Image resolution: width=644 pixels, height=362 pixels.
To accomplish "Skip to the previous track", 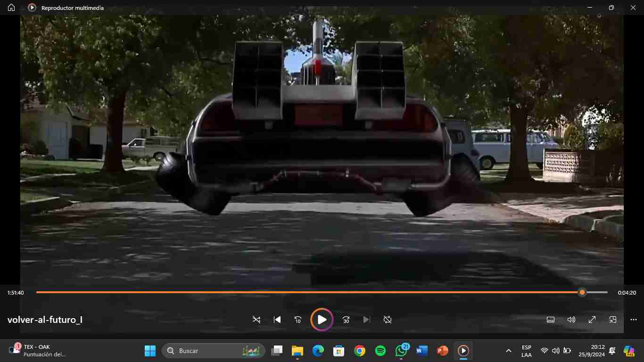I will point(277,320).
